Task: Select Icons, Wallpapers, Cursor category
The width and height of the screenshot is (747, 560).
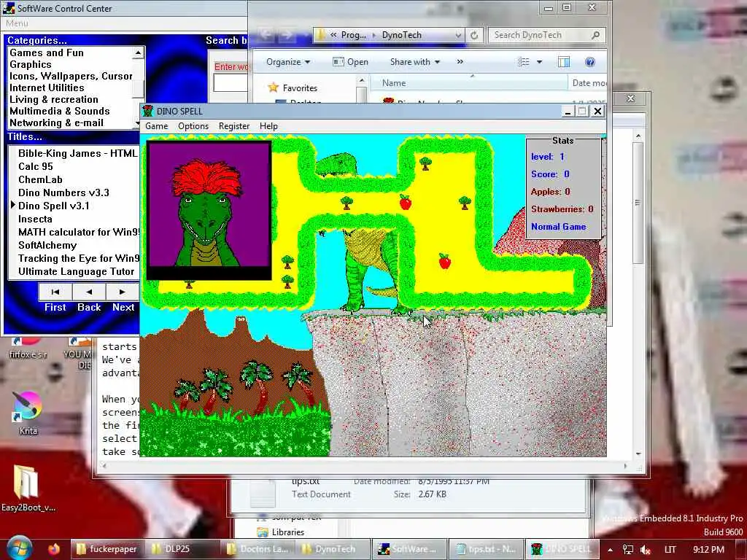Action: tap(71, 76)
